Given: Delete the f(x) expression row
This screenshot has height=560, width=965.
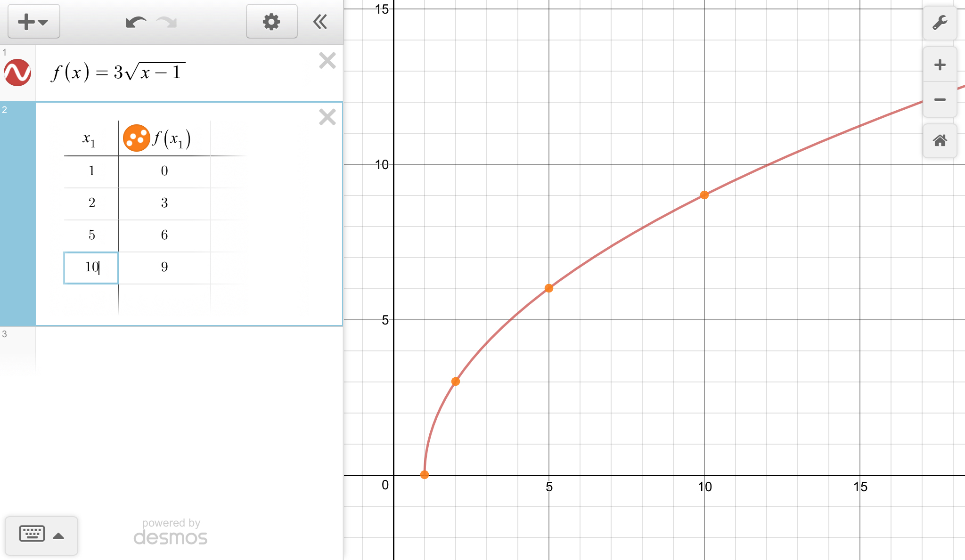Looking at the screenshot, I should 327,61.
